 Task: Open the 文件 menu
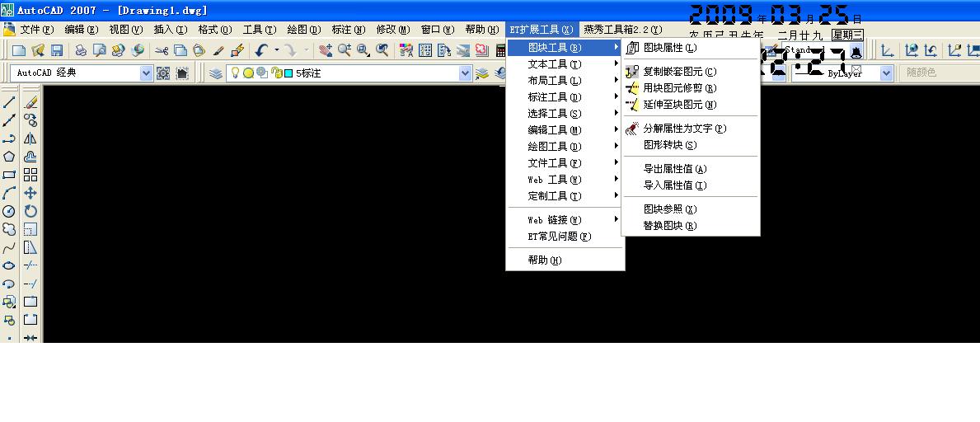37,30
